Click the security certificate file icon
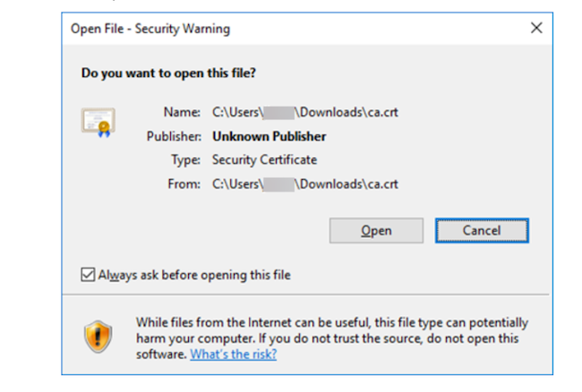The width and height of the screenshot is (582, 392). [x=97, y=122]
